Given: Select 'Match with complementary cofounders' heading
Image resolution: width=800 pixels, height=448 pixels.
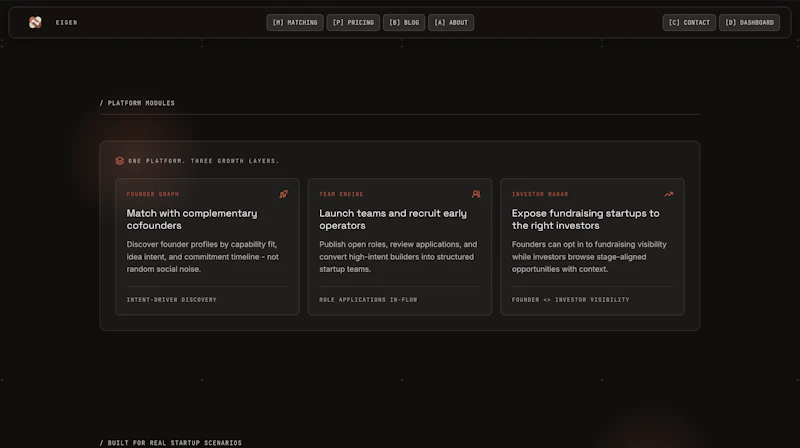Looking at the screenshot, I should [x=192, y=219].
